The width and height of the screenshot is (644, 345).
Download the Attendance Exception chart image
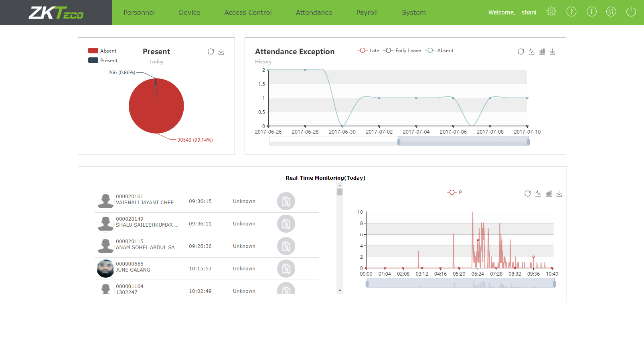(552, 52)
